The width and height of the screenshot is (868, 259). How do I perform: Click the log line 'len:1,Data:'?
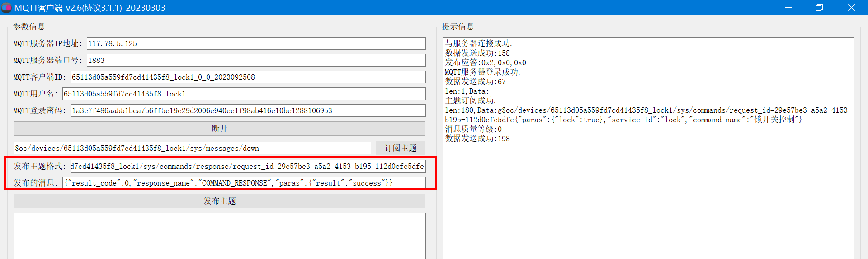tap(467, 91)
